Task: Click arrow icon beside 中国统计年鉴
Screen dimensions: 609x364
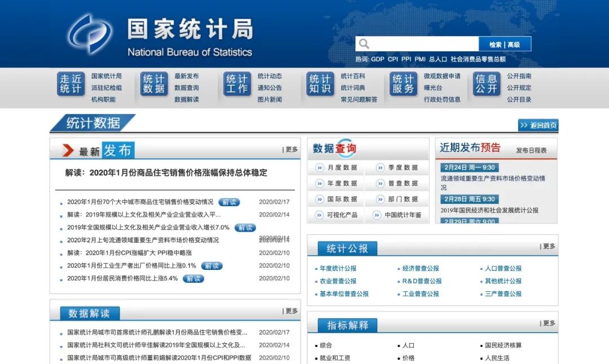Action: point(376,215)
